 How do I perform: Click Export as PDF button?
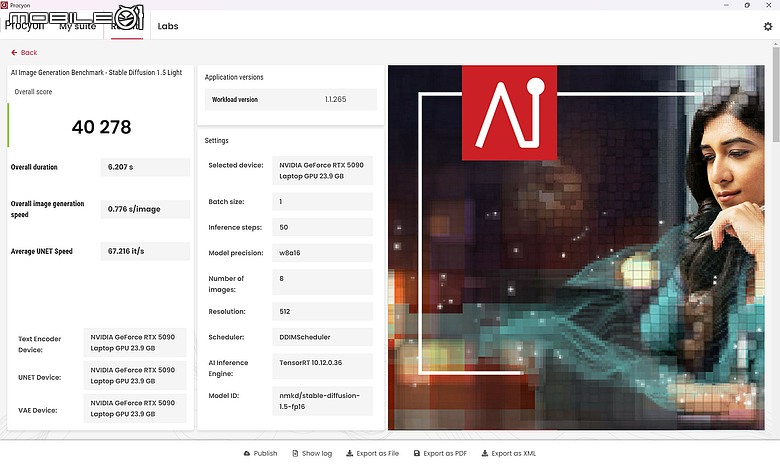(x=440, y=453)
